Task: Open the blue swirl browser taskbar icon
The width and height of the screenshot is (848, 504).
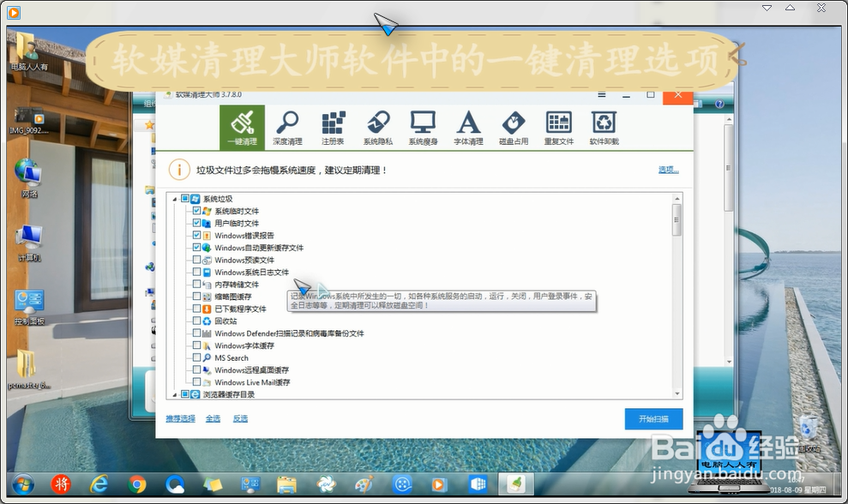Action: [174, 484]
